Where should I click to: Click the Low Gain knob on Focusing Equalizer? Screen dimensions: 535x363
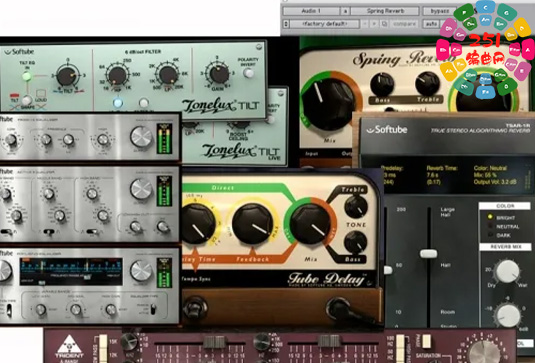tap(41, 310)
